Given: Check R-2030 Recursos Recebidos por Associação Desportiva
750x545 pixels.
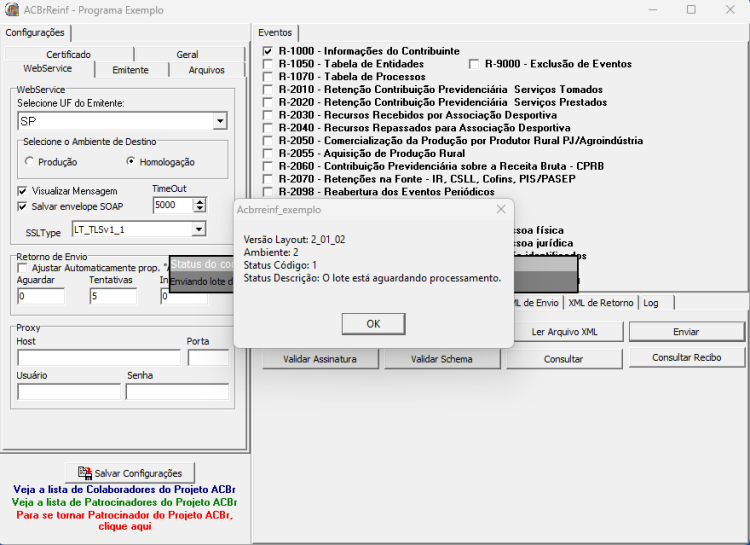Looking at the screenshot, I should [x=268, y=115].
